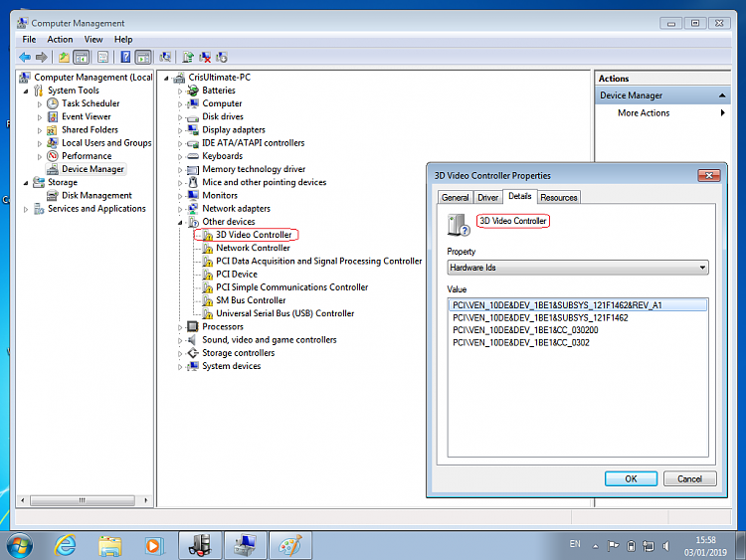Viewport: 746px width, 560px height.
Task: Switch to the Driver tab
Action: [x=487, y=198]
